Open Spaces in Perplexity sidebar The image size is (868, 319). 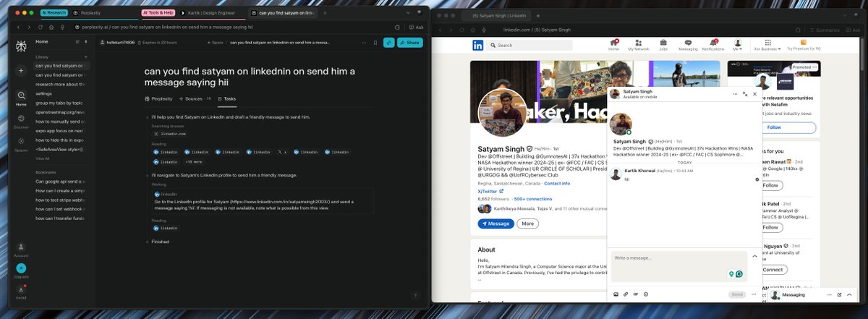(x=21, y=143)
